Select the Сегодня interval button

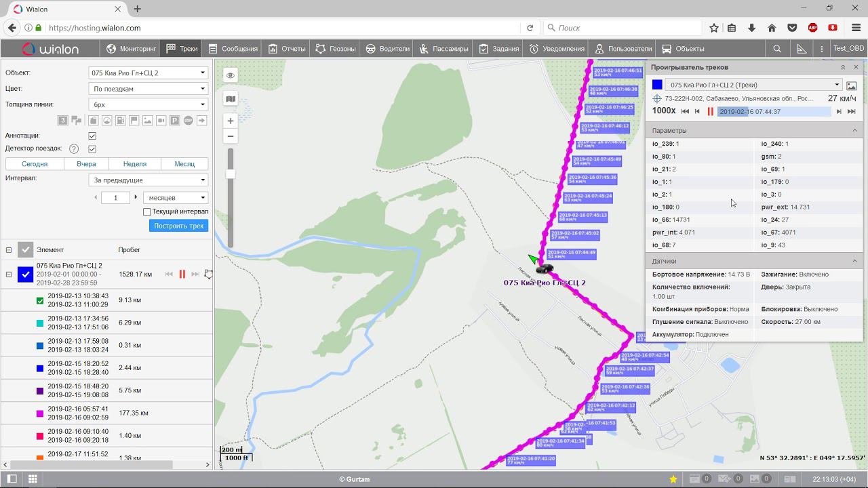click(35, 164)
